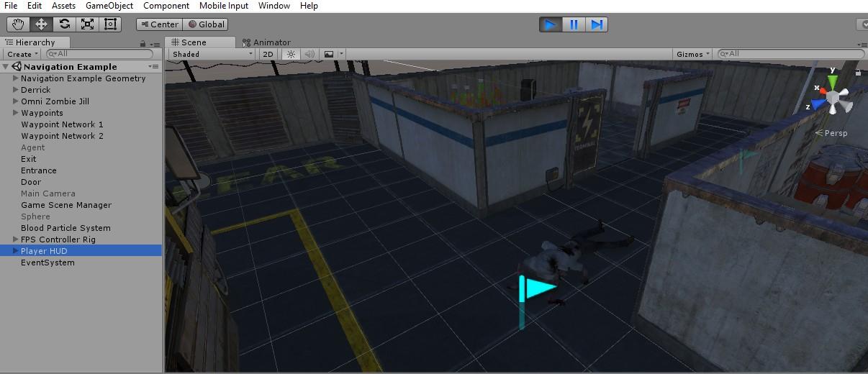Pause the running game
868x374 pixels.
(x=574, y=24)
